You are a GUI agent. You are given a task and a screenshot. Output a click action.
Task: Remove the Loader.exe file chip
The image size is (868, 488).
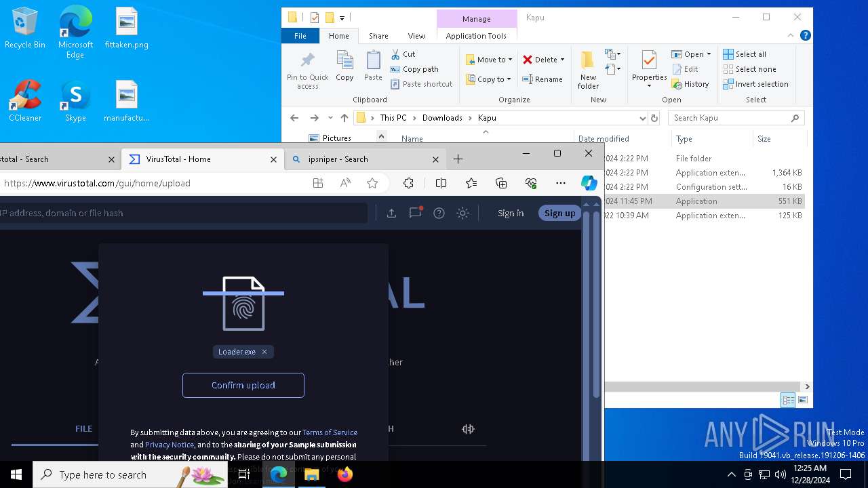264,352
